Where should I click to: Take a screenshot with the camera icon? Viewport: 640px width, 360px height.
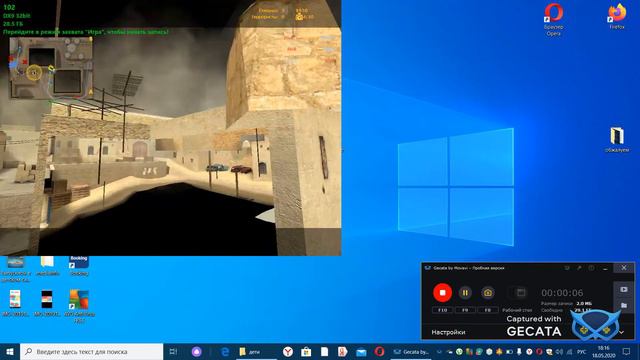[488, 293]
